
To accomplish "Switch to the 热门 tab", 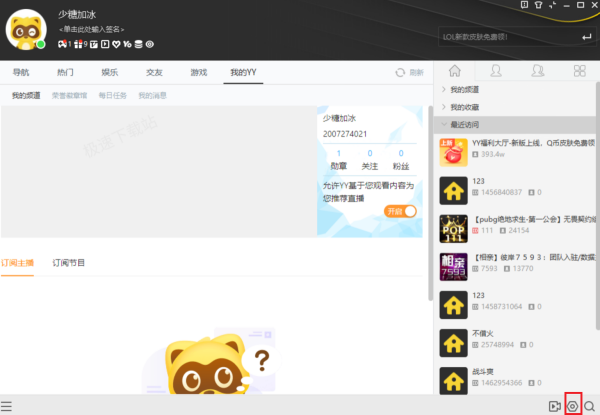I will pyautogui.click(x=65, y=72).
